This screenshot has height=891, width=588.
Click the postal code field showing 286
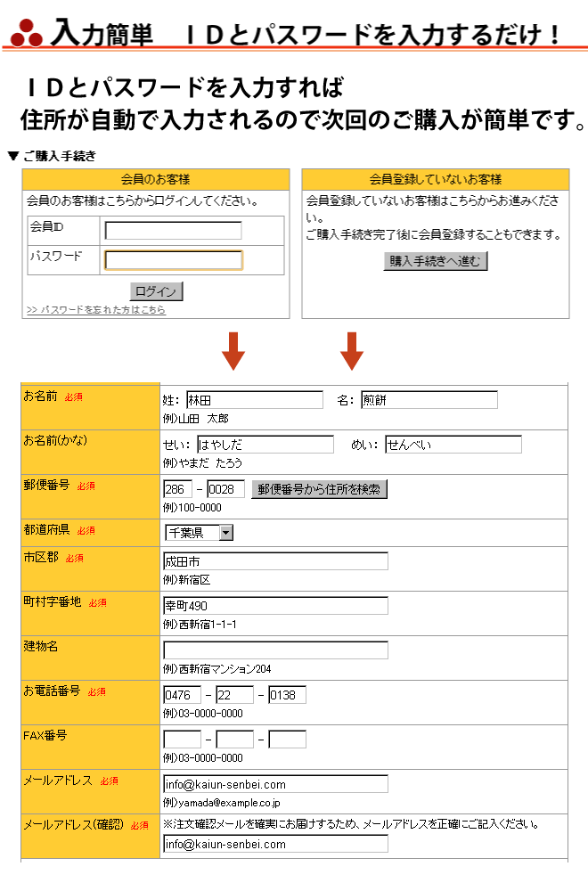177,489
